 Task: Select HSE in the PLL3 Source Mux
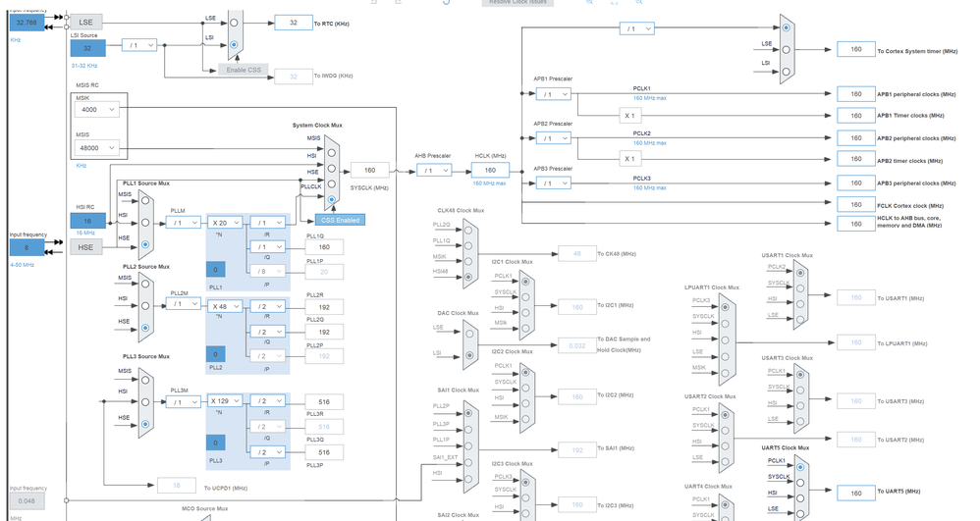[x=145, y=424]
